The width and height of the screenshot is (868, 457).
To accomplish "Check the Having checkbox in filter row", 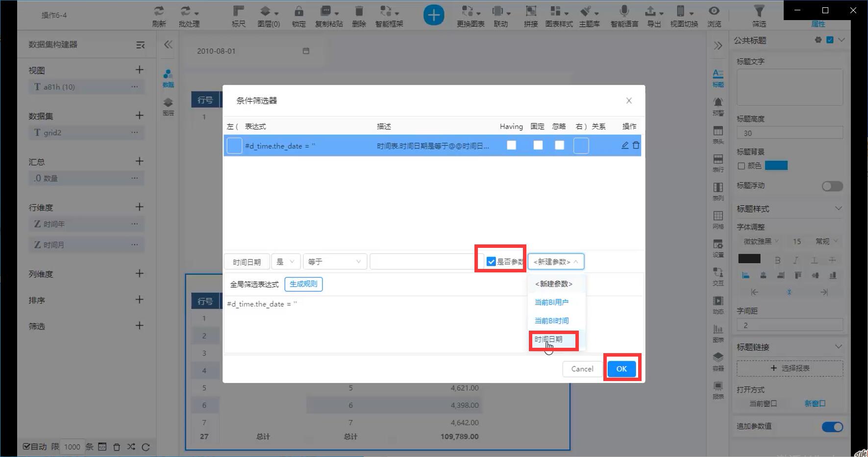I will coord(511,145).
